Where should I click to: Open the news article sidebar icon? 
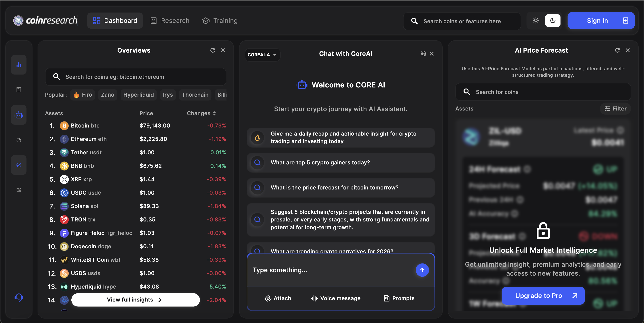pos(19,90)
